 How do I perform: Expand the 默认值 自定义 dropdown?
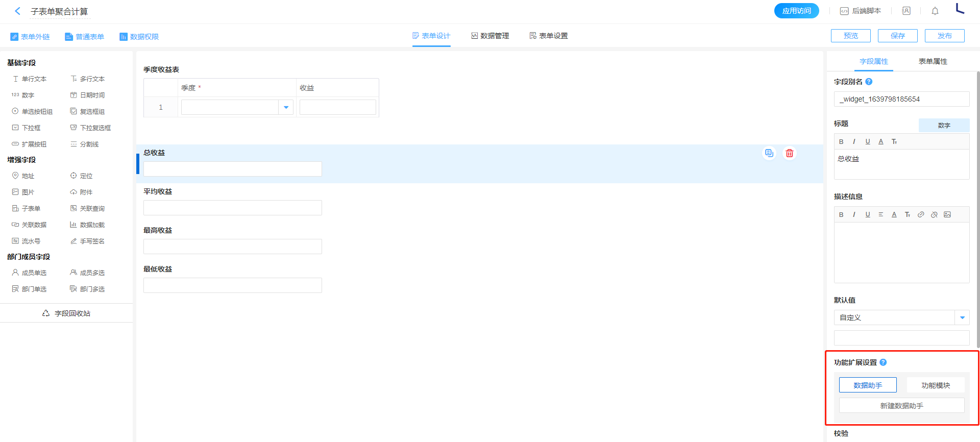tap(962, 317)
